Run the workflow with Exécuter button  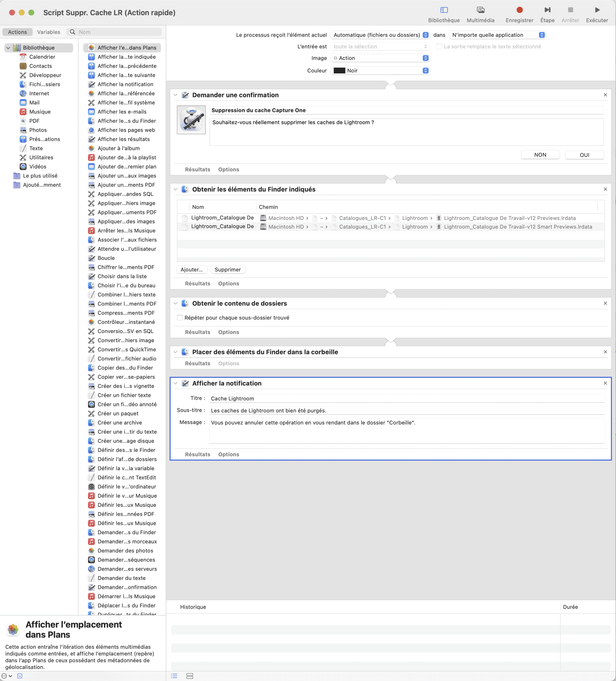pyautogui.click(x=597, y=10)
